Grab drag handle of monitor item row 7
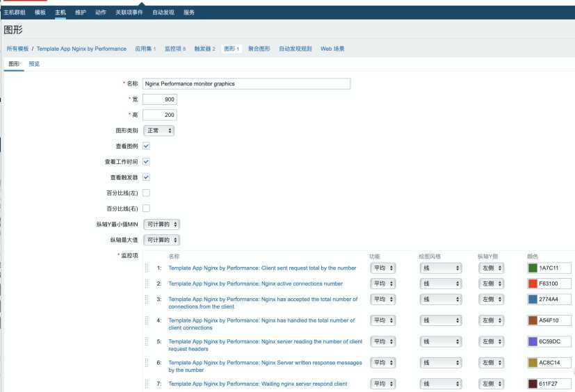The width and height of the screenshot is (575, 392). pyautogui.click(x=147, y=384)
